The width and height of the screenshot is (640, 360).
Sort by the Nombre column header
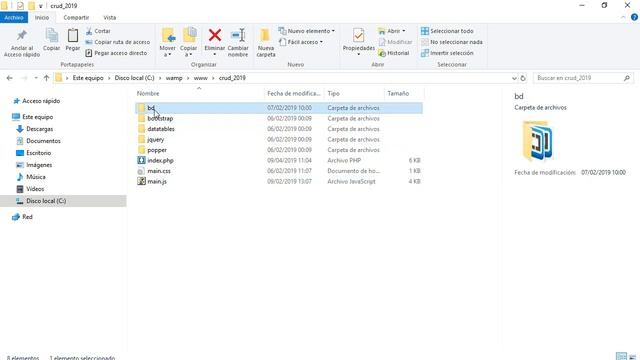pos(199,93)
